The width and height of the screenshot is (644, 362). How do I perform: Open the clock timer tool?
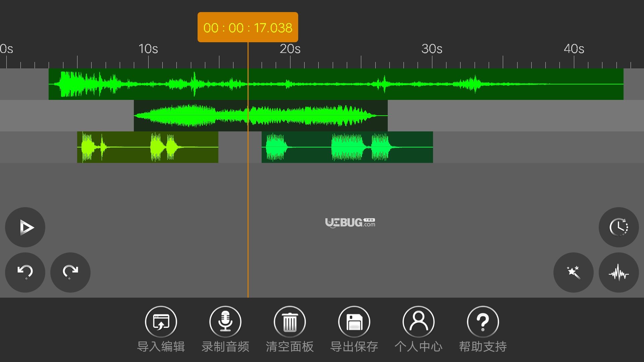coord(619,227)
